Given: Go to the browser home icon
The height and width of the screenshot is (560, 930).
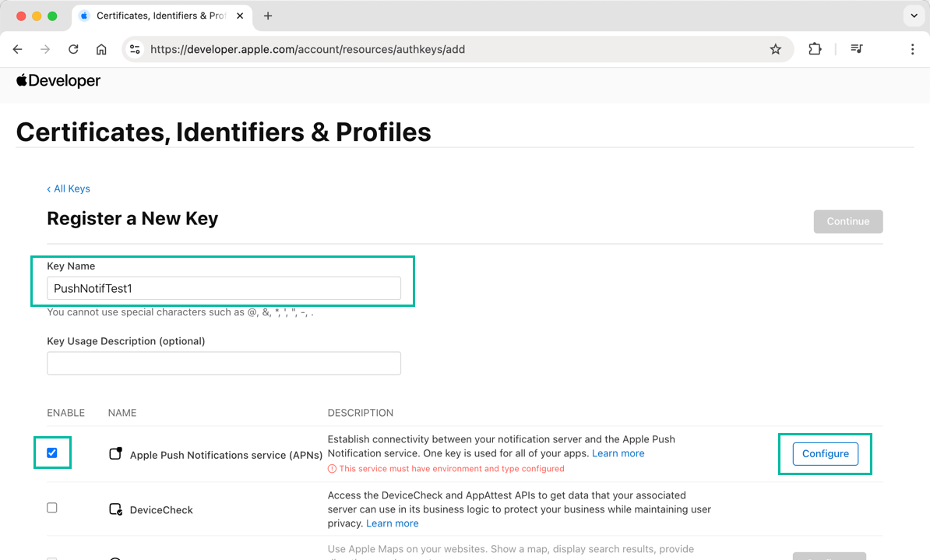Looking at the screenshot, I should 101,49.
